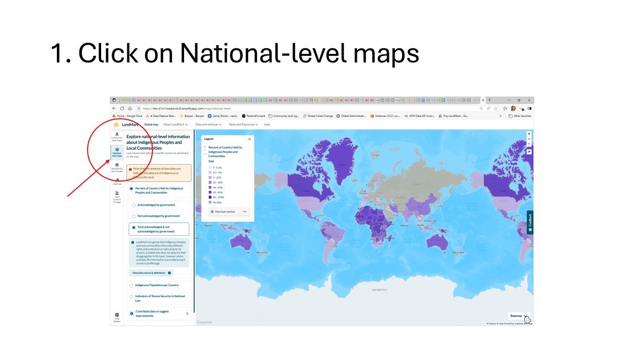Image resolution: width=644 pixels, height=362 pixels.
Task: Click the slide title text
Action: [x=235, y=53]
